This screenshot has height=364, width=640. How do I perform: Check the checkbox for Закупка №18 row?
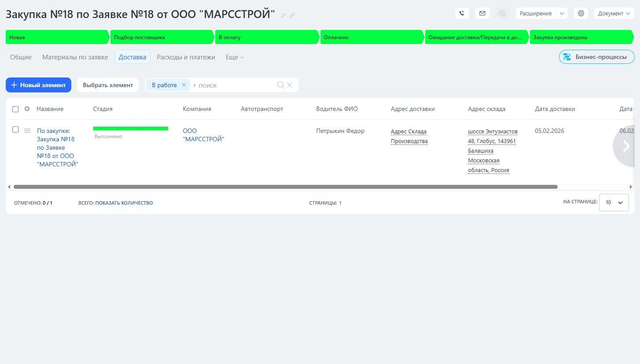[15, 129]
